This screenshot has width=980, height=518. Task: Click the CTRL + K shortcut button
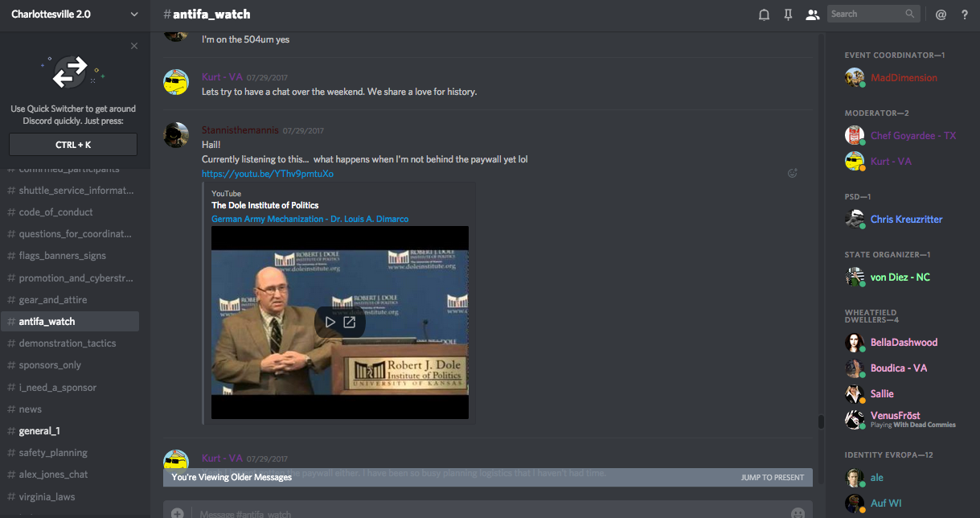[x=73, y=145]
